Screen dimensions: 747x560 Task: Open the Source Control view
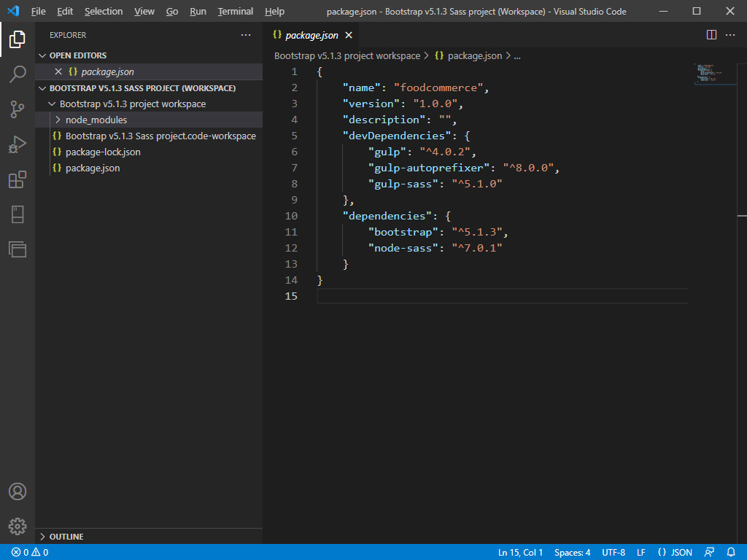(x=18, y=109)
